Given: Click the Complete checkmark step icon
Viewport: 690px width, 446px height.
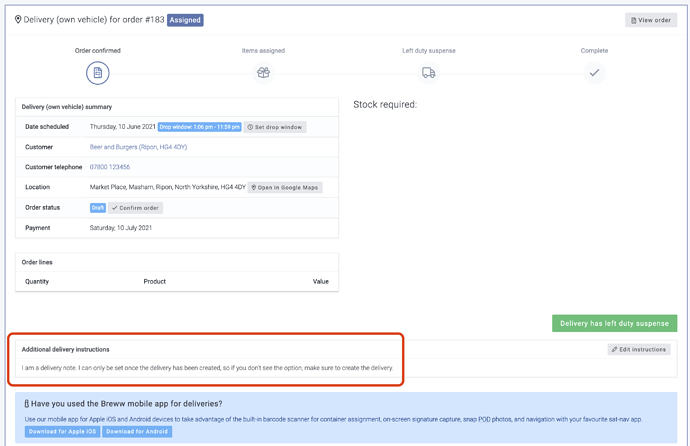Looking at the screenshot, I should tap(594, 73).
